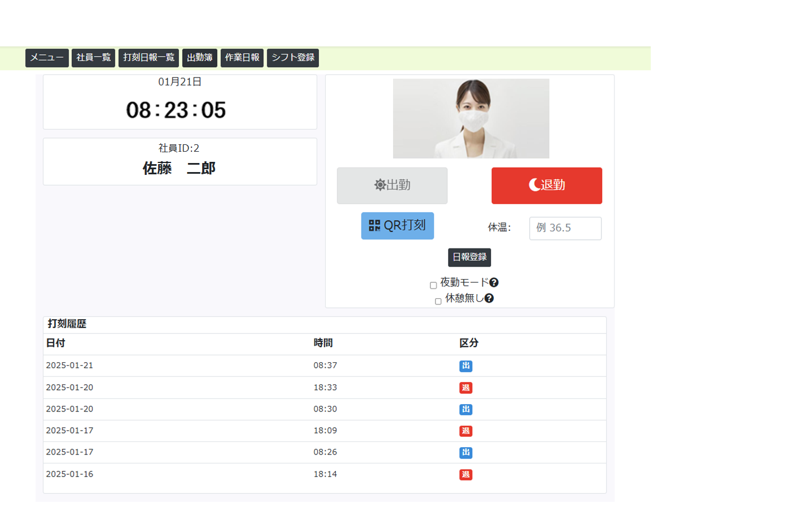Click the 出 badge for 2025-01-20 08:30
The height and width of the screenshot is (532, 802).
pyautogui.click(x=466, y=409)
